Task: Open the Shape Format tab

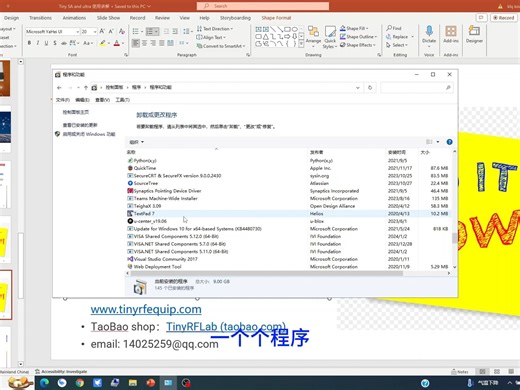Action: [276, 18]
